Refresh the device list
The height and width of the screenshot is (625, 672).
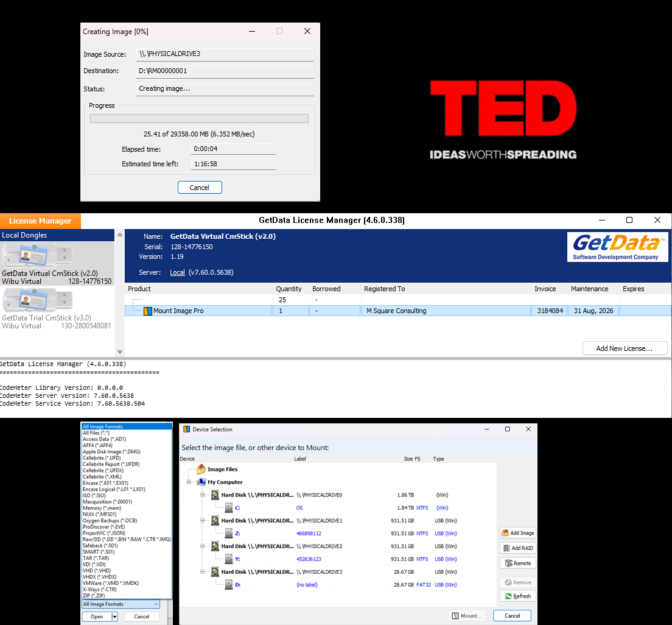(517, 596)
